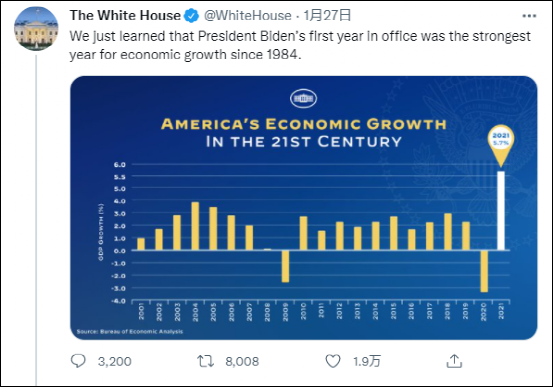View the 1.9万 likes count
This screenshot has width=553, height=387.
pos(367,361)
